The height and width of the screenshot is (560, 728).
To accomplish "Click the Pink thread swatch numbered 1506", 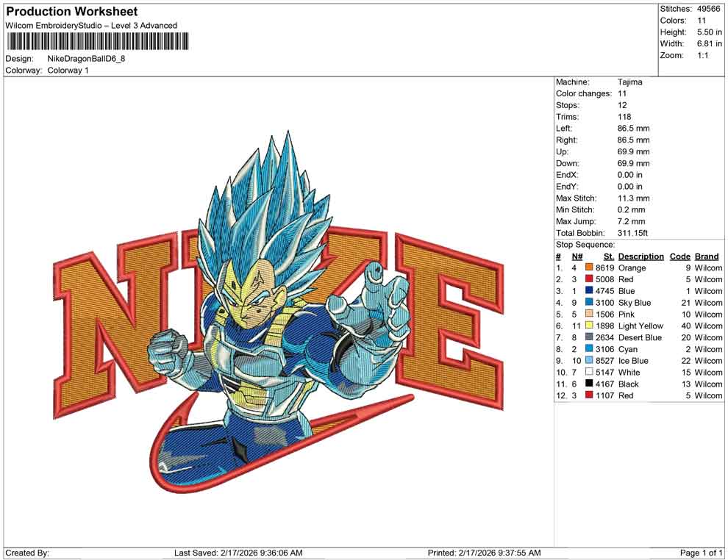I will (590, 315).
